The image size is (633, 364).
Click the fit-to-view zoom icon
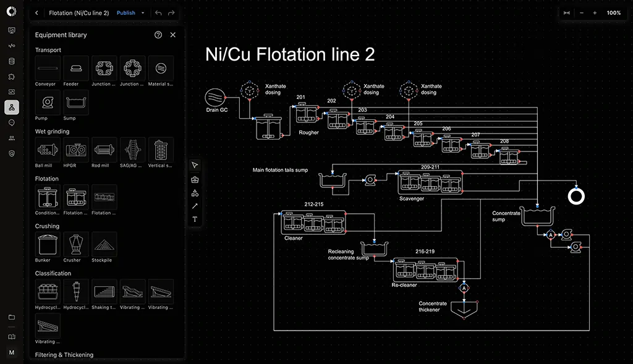coord(566,12)
